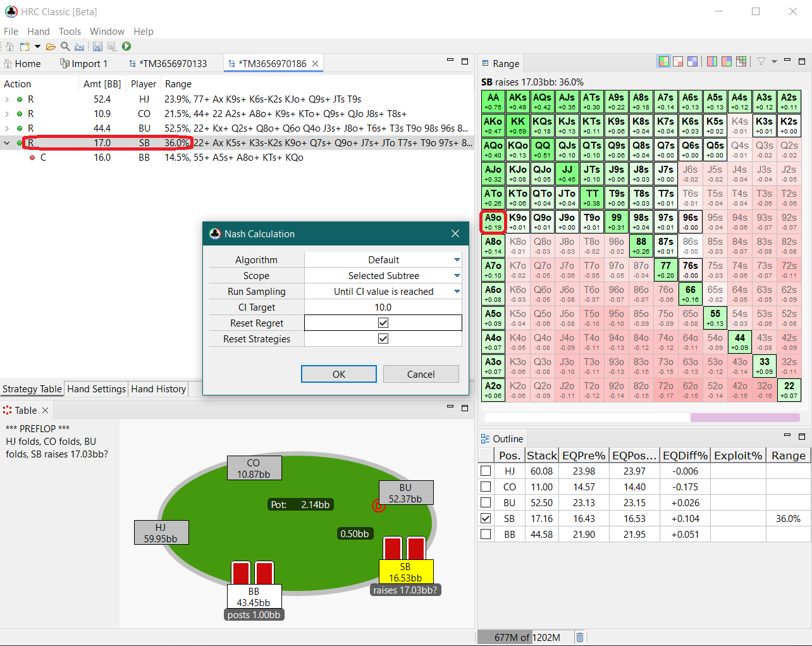
Task: Click the Home toolbar icon
Action: [9, 46]
